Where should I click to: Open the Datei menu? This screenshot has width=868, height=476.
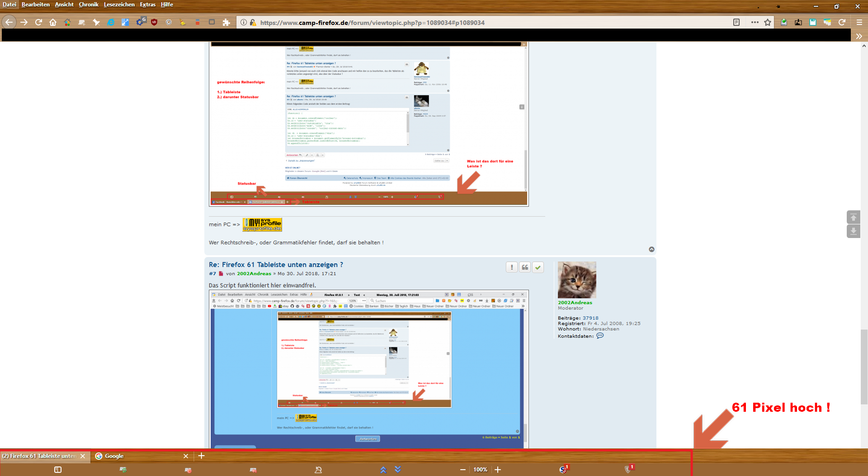tap(9, 5)
